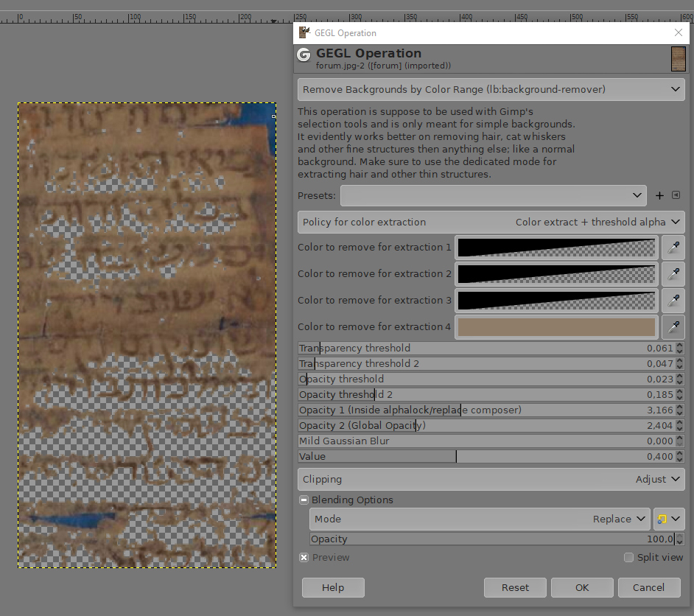
Task: Save current settings as preset plus icon
Action: point(659,196)
